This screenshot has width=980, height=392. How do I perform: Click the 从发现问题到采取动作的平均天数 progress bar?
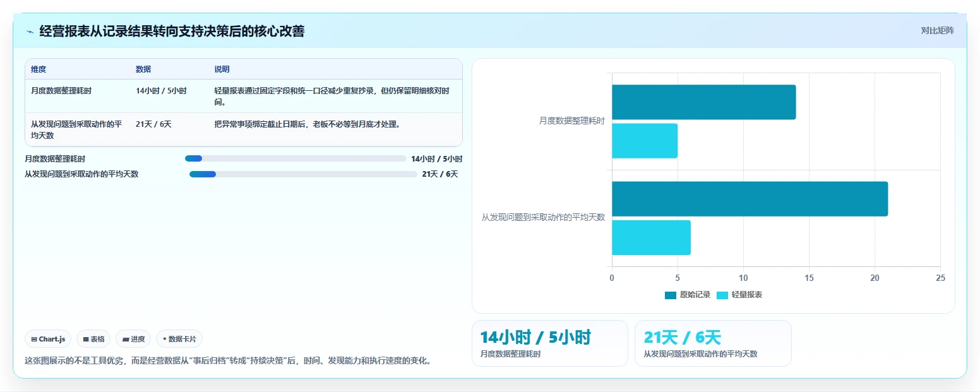tap(303, 174)
